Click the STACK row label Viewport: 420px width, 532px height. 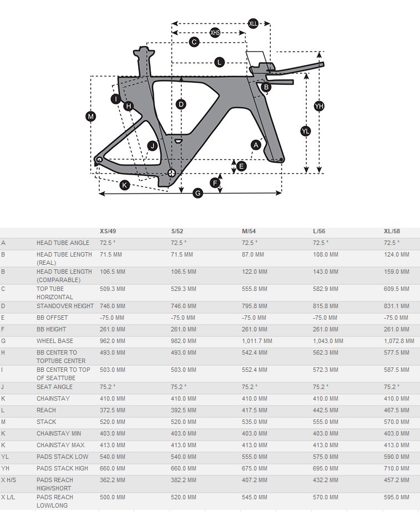click(x=46, y=422)
